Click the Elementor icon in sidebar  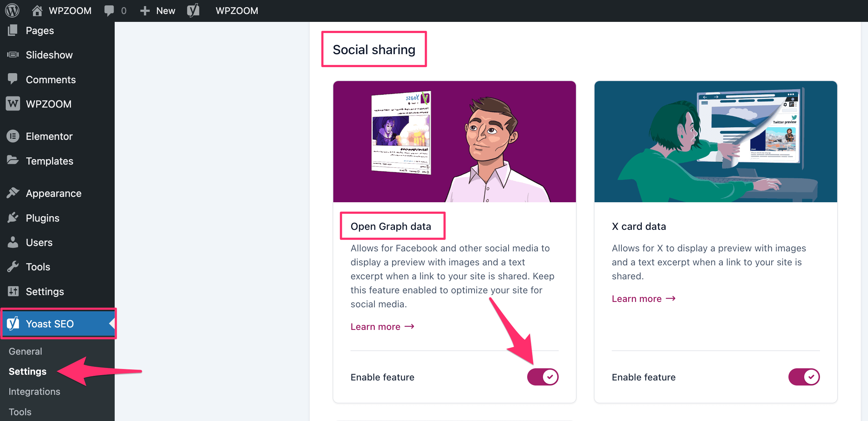pos(13,136)
